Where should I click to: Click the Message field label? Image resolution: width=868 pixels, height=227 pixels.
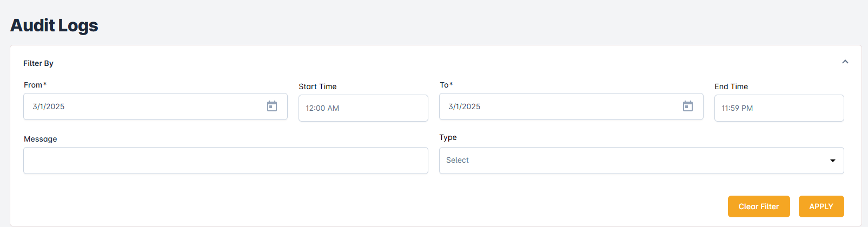click(41, 139)
